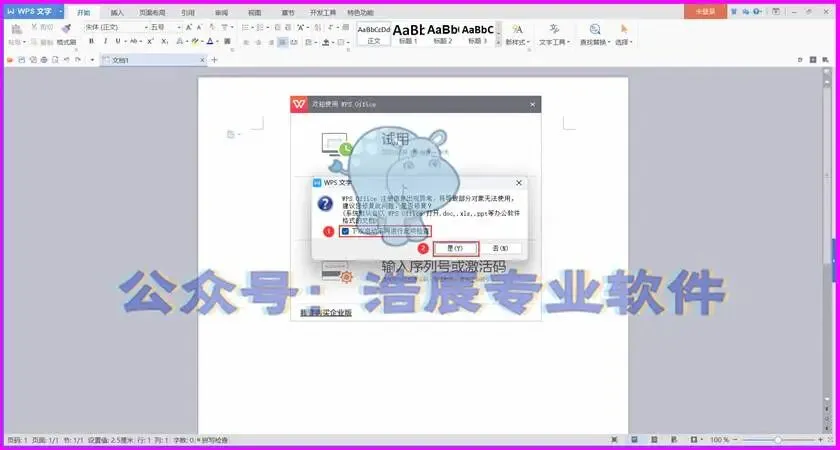Click the zoom slider handle in status bar
This screenshot has width=840, height=450.
[x=778, y=440]
